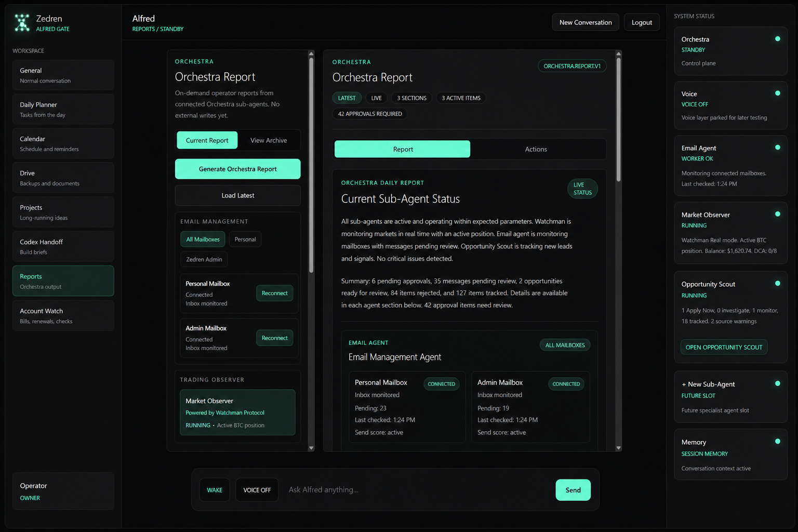Click the 3 ACTIVE ITEMS badge
Screen dimensions: 798x532
(x=461, y=98)
